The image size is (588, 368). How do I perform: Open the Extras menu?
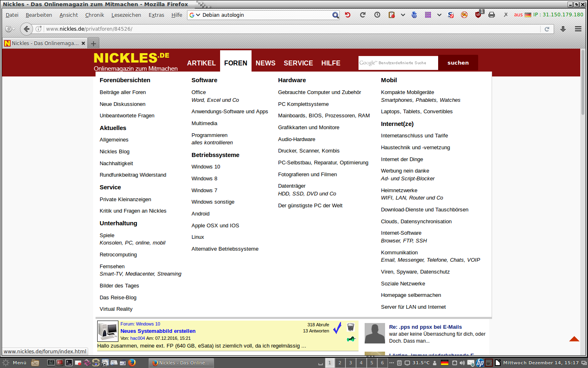156,15
